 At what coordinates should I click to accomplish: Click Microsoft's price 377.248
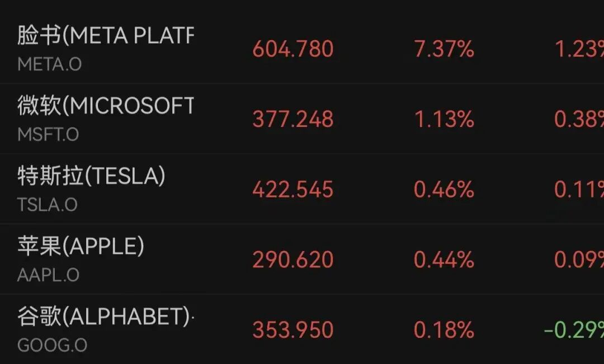click(x=292, y=119)
